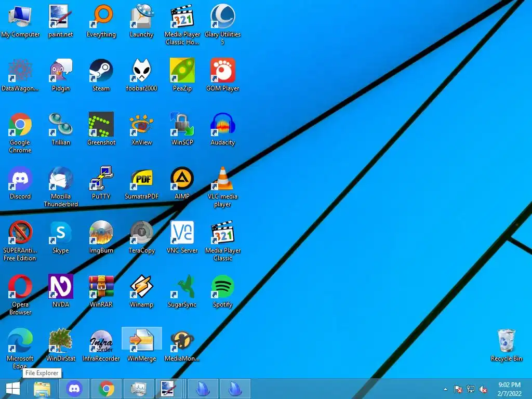Viewport: 532px width, 399px height.
Task: Click the WinDirStat desktop icon
Action: [x=60, y=345]
